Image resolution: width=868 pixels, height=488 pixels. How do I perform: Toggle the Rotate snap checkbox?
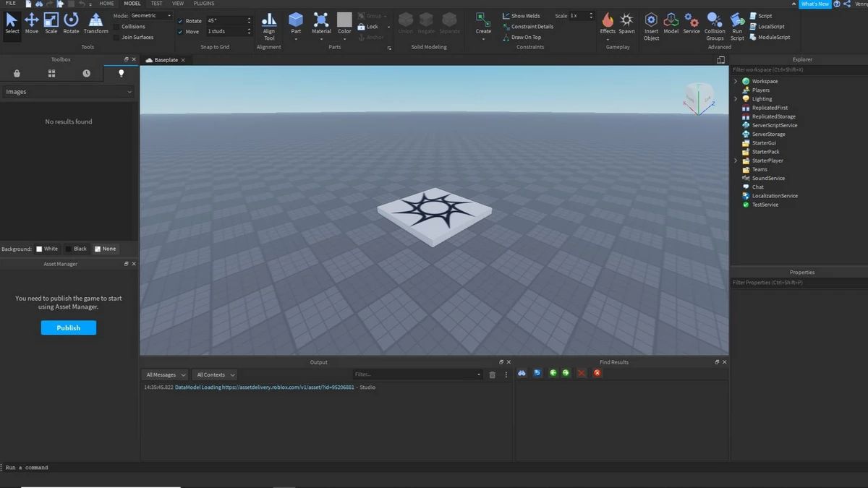click(x=181, y=21)
